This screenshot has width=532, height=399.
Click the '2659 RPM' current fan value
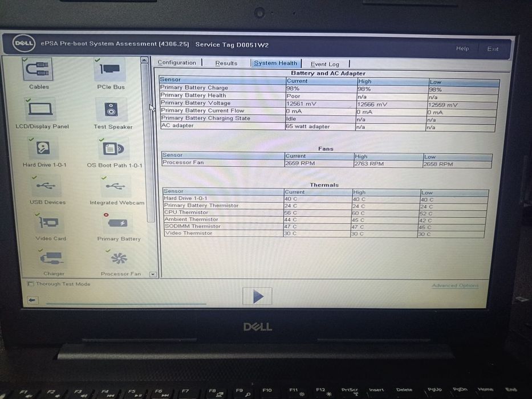tap(300, 163)
